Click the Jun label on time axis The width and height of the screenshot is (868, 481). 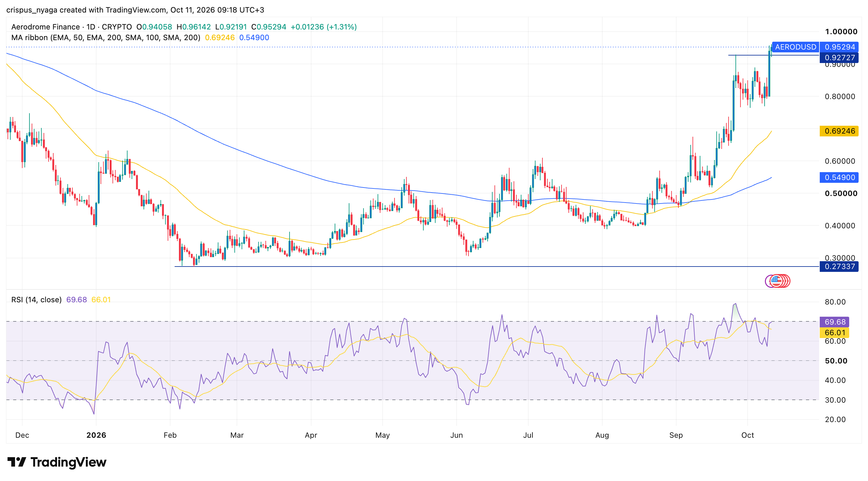[457, 435]
